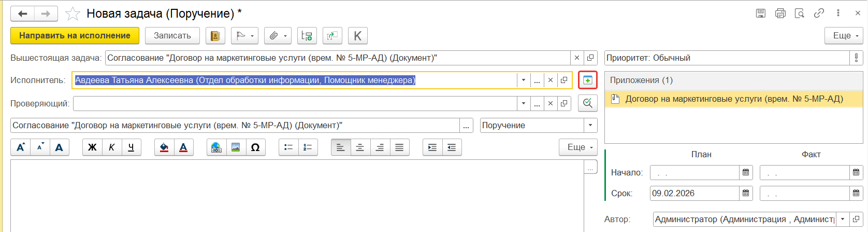868x232 pixels.
Task: Pick the text font color
Action: (x=183, y=147)
